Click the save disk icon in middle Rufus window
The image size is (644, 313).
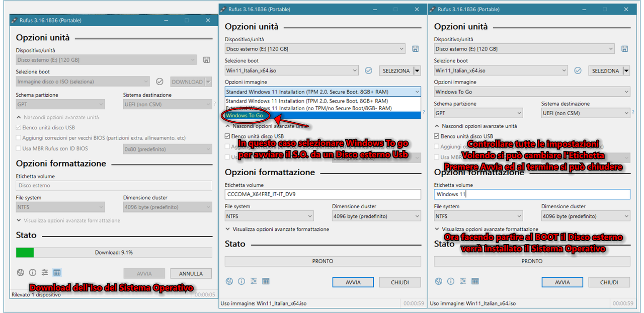coord(415,49)
